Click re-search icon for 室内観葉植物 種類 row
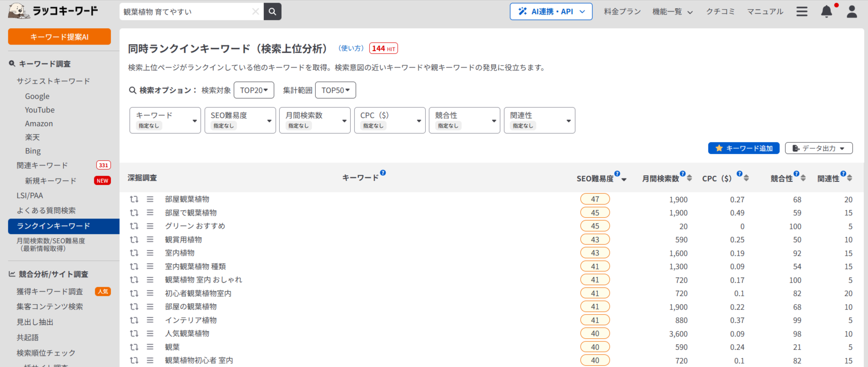The height and width of the screenshot is (367, 868). coord(134,266)
